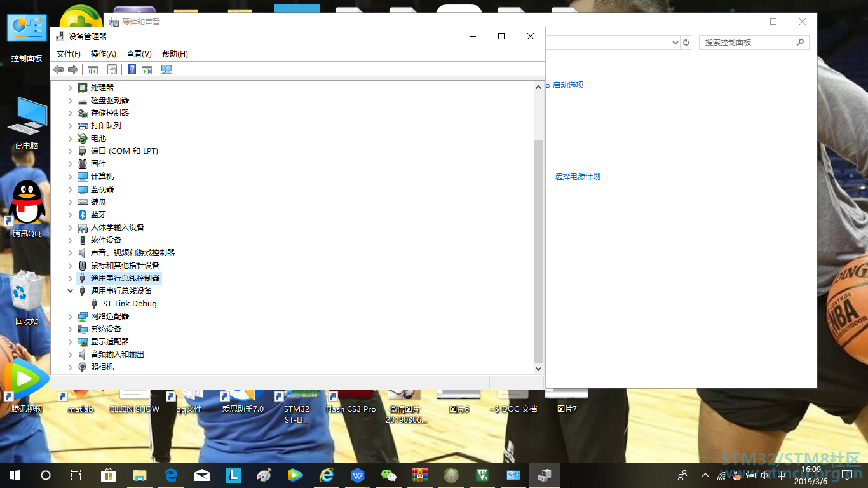The height and width of the screenshot is (488, 868).
Task: Click the 启动选项 link in Control Panel
Action: [x=568, y=85]
